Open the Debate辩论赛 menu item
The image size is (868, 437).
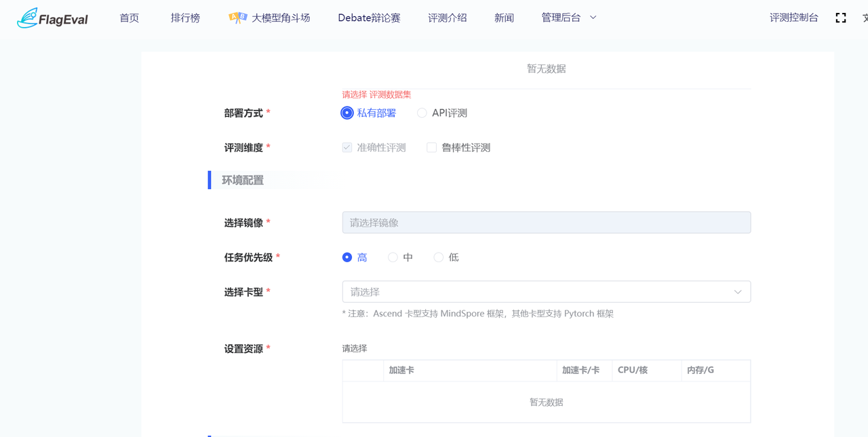point(369,18)
